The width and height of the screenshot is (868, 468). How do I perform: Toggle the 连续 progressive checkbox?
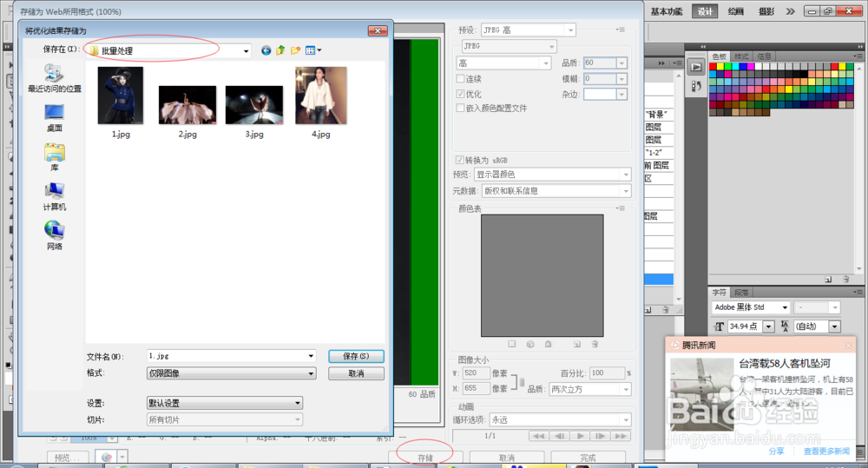pos(461,79)
